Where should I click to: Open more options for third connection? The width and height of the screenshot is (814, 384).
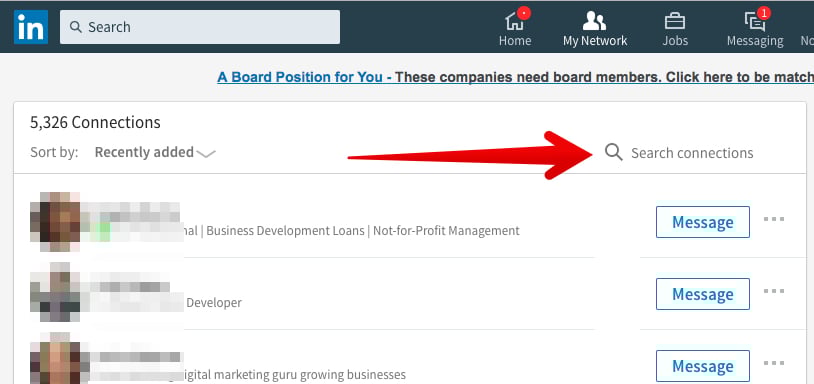[x=774, y=363]
